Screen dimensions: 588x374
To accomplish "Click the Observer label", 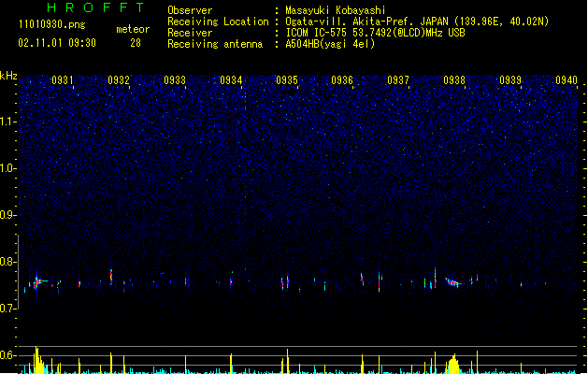I will (190, 10).
